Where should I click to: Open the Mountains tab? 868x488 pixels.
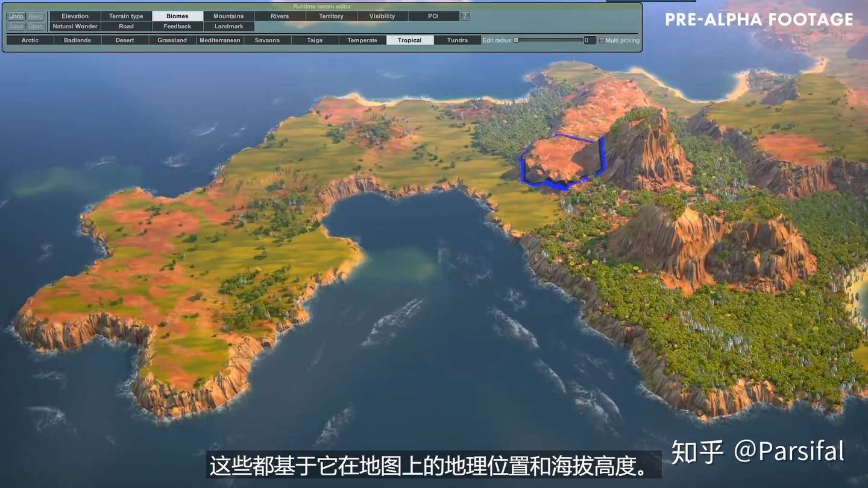228,16
